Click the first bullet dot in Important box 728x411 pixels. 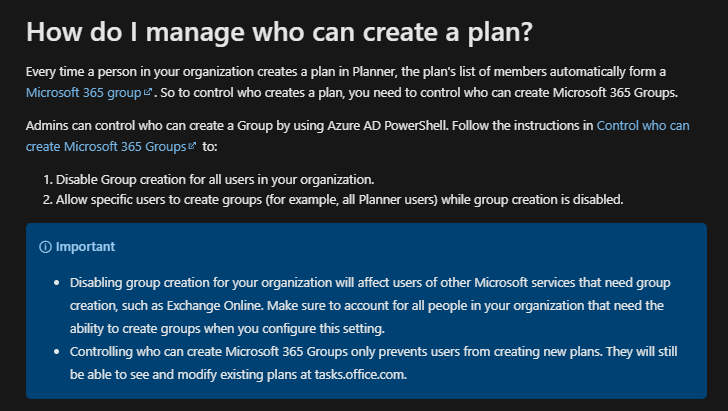tap(57, 283)
